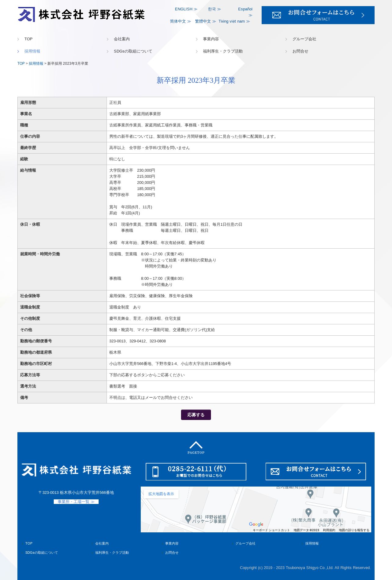This screenshot has width=392, height=580.
Task: Click the 古紙事業部、家庭用紙事業部 cell
Action: pos(241,114)
